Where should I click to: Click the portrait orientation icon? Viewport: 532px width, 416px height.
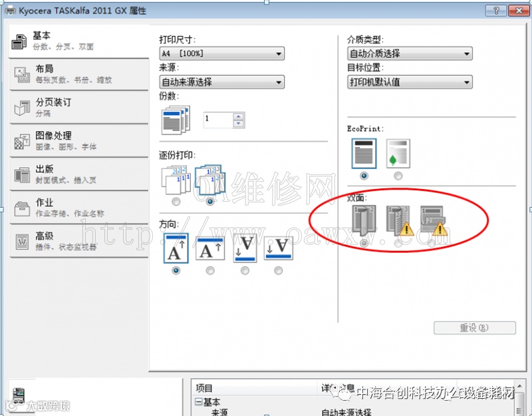click(x=176, y=248)
